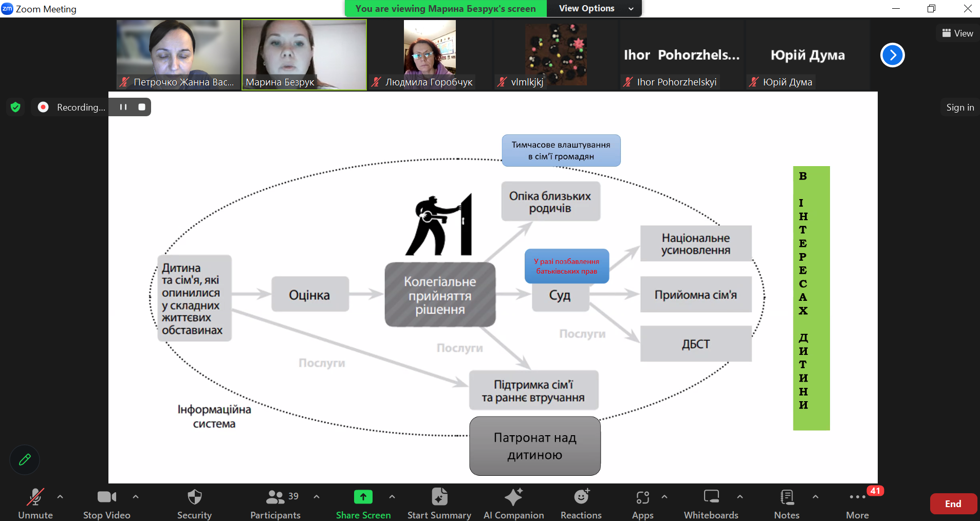Pause the meeting recording
The height and width of the screenshot is (521, 980).
pos(123,107)
